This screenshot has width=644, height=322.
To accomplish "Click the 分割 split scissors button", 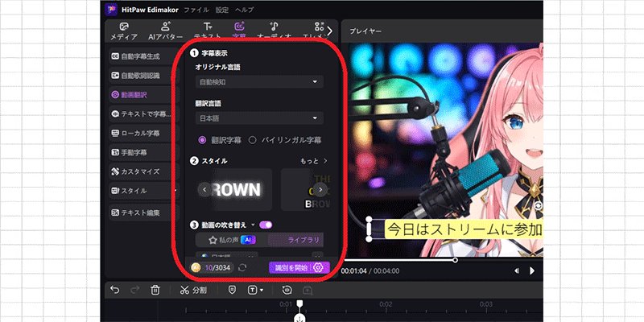I will [193, 290].
